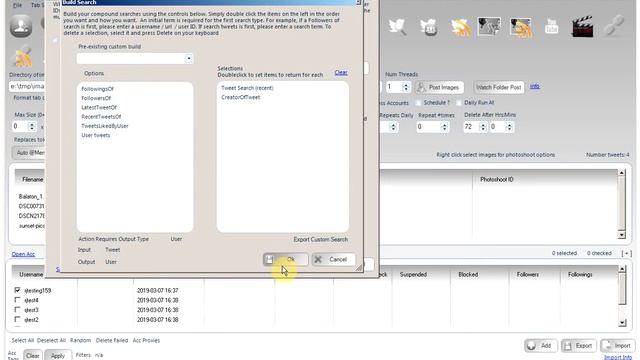Click the Suspended column header
This screenshot has width=640, height=360.
pyautogui.click(x=413, y=275)
